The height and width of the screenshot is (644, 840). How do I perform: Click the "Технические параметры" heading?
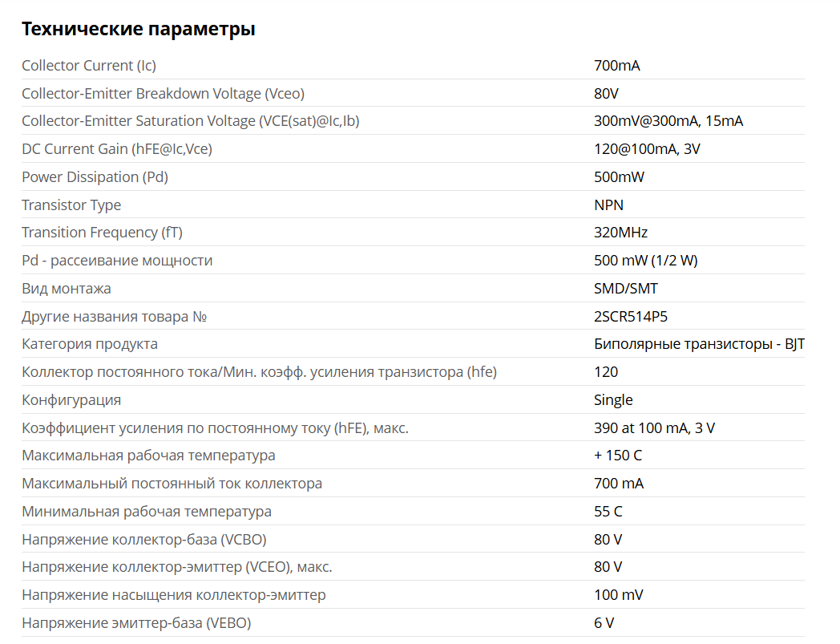138,30
